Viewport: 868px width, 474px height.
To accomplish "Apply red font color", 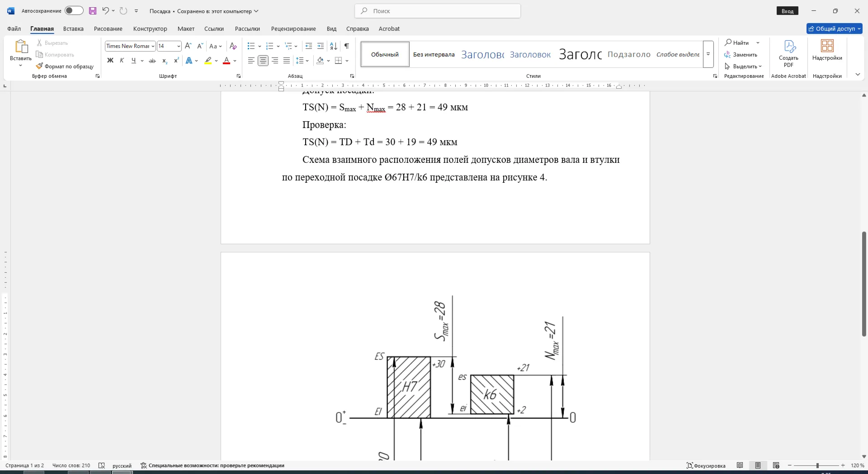I will pyautogui.click(x=227, y=61).
